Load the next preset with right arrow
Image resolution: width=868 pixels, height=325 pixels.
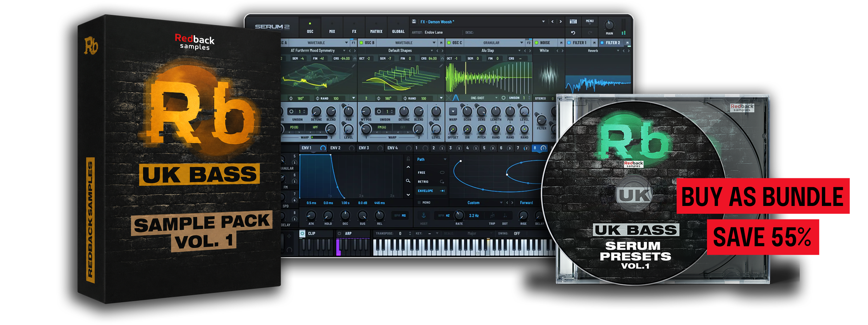(561, 22)
